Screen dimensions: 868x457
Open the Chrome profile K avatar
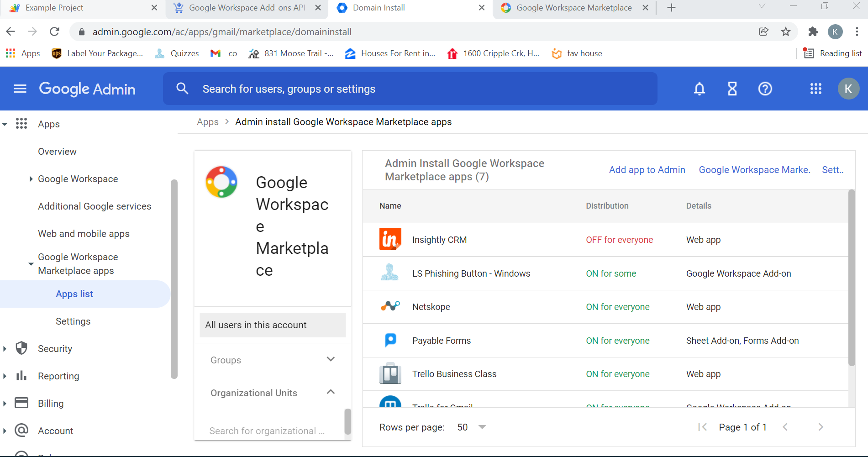(x=835, y=32)
